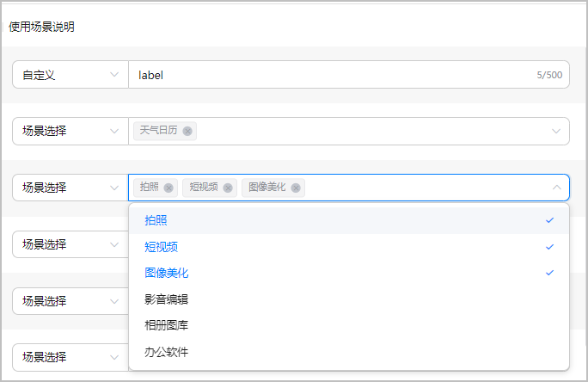
Task: Open 场景选择 dropdown beside 拍照 tags
Action: coord(70,188)
